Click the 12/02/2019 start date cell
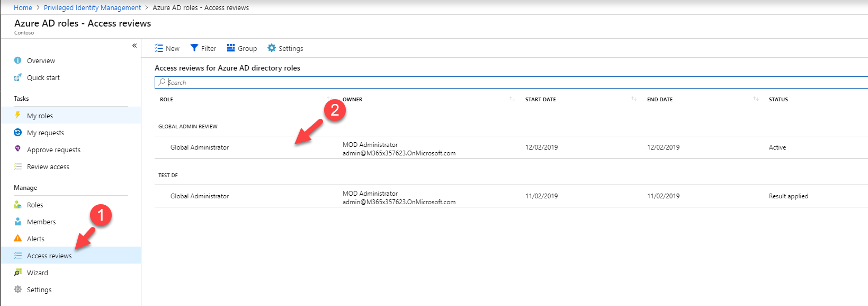This screenshot has height=306, width=868. [541, 147]
